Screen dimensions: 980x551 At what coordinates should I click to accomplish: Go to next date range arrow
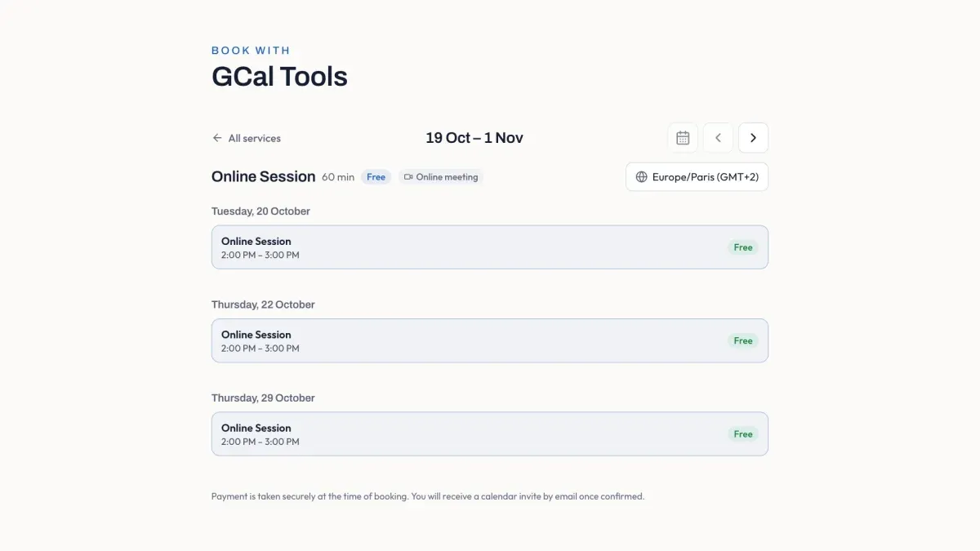pos(753,138)
